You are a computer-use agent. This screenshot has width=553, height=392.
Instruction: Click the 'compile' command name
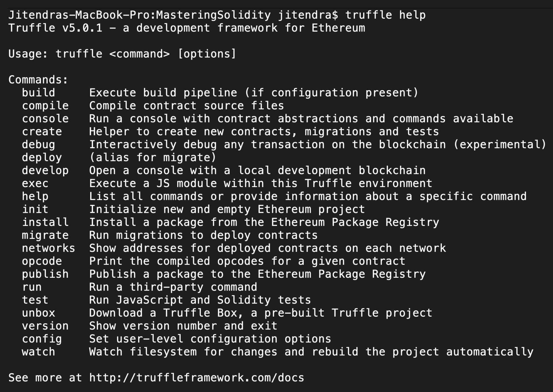tap(45, 106)
